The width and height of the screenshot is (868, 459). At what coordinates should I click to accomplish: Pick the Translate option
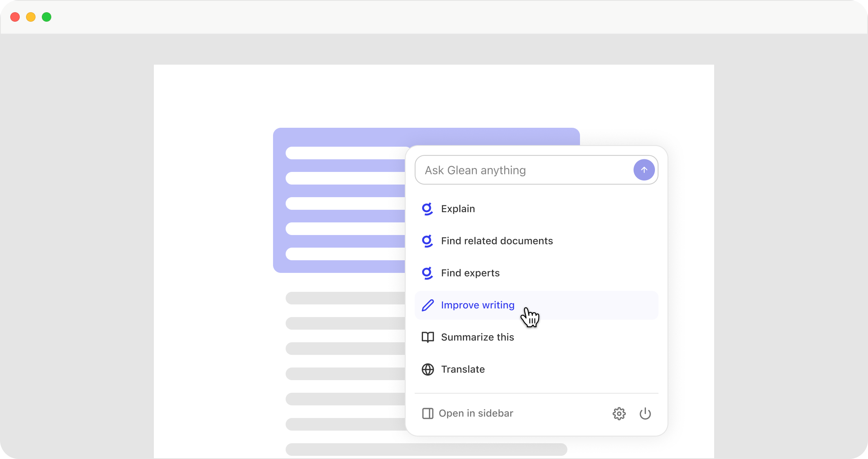[463, 369]
